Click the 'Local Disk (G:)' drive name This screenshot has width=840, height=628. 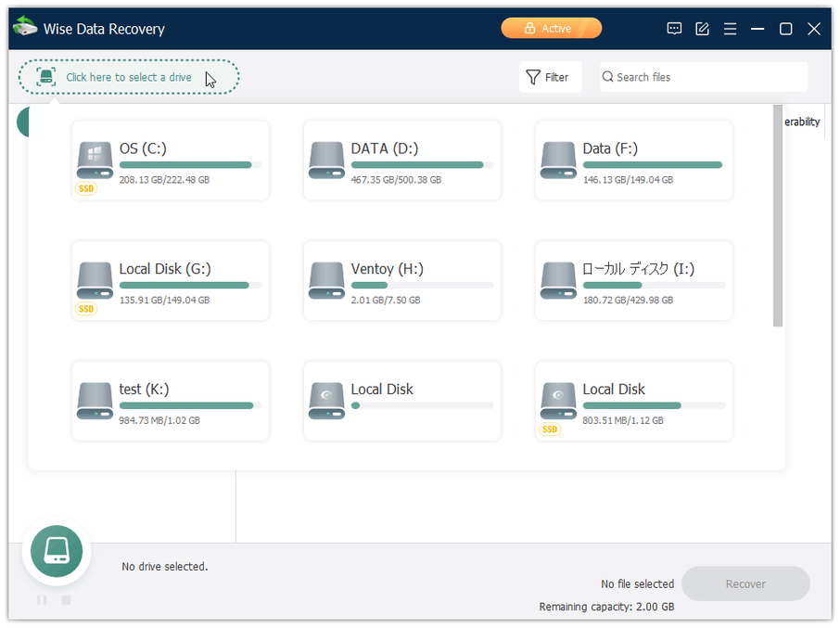[165, 268]
